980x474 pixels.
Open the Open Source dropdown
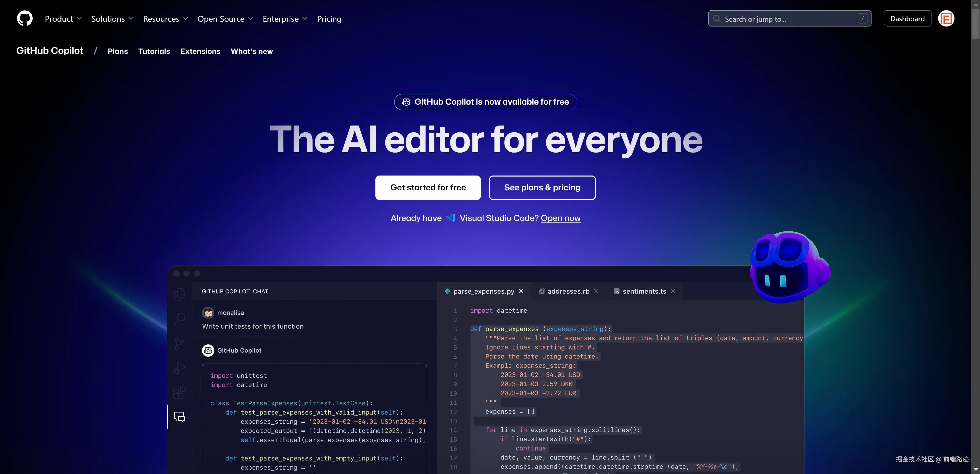coord(225,19)
